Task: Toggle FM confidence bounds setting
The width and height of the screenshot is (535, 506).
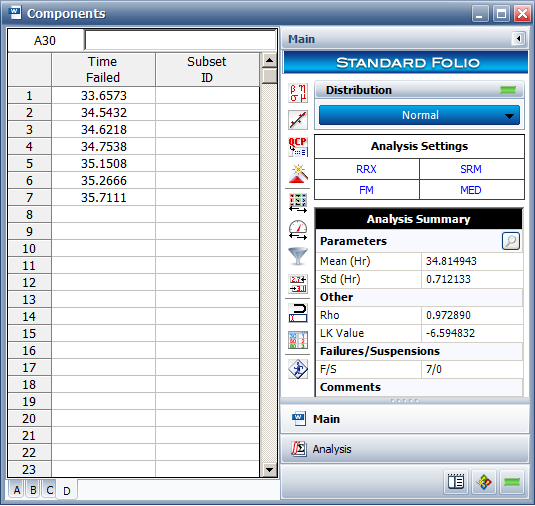Action: [366, 190]
